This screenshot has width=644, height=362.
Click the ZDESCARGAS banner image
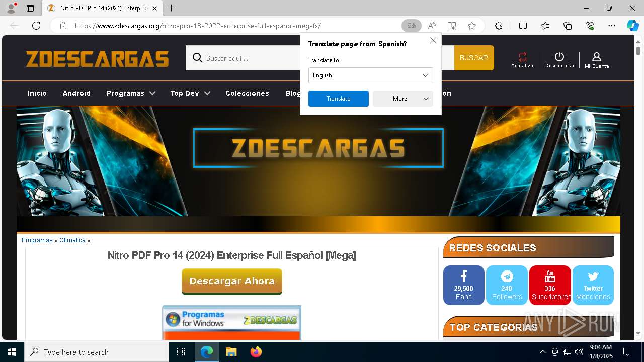(x=318, y=161)
